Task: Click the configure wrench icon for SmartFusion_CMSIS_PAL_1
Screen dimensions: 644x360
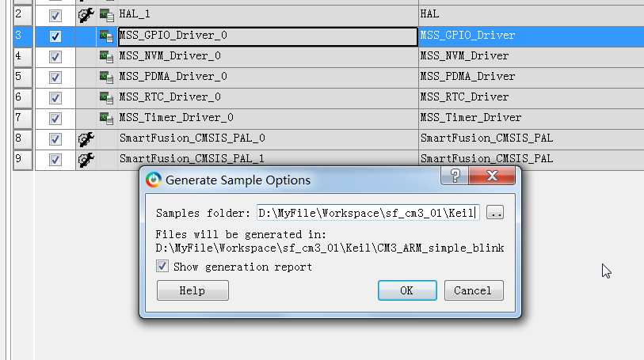Action: [x=86, y=160]
